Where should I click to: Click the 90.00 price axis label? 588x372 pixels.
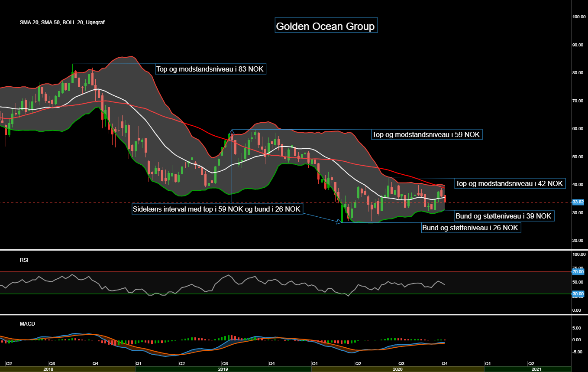(578, 45)
